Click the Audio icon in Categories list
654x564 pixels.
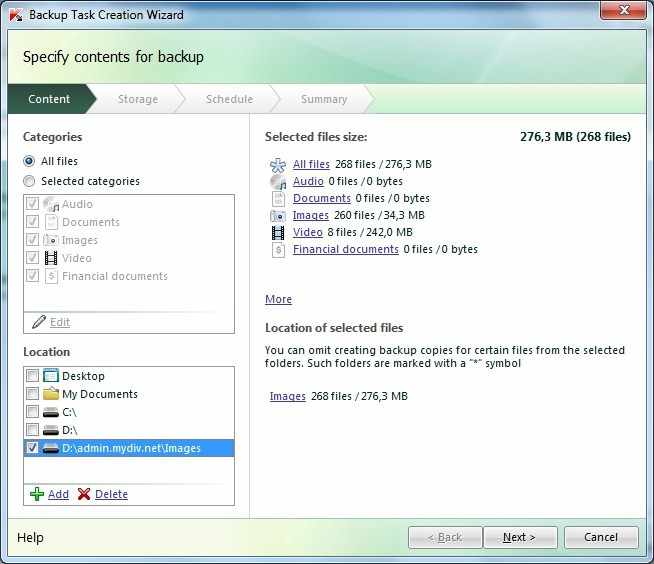click(x=51, y=204)
